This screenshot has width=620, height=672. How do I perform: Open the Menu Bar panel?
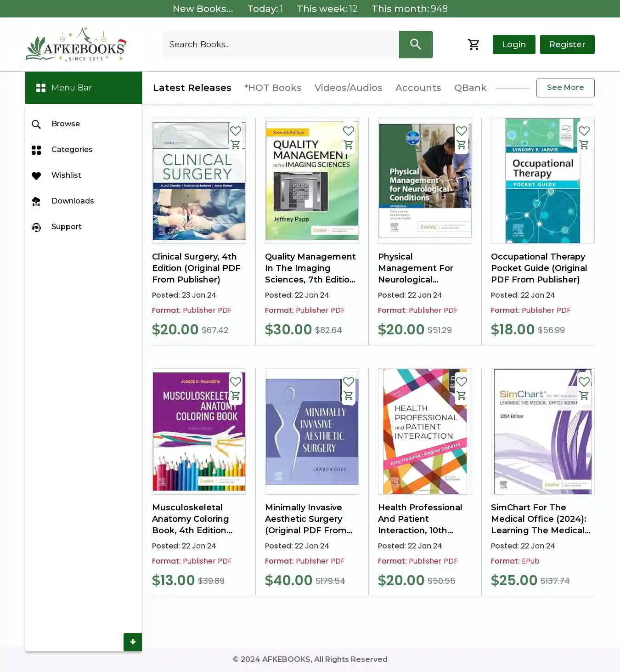[x=84, y=88]
